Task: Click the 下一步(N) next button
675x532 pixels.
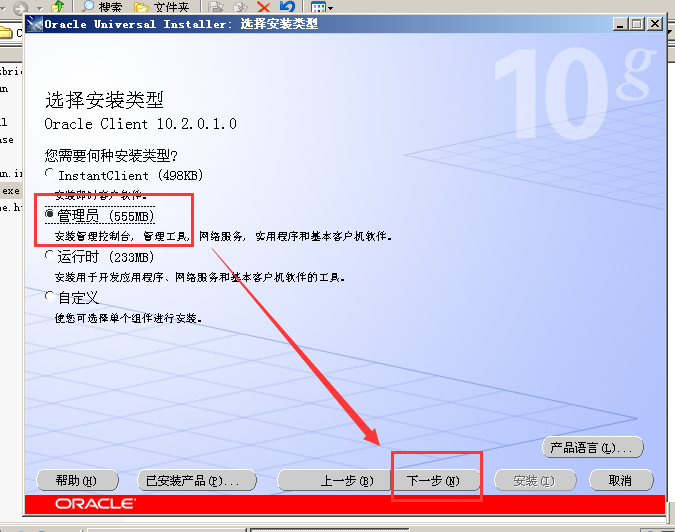Action: 436,480
